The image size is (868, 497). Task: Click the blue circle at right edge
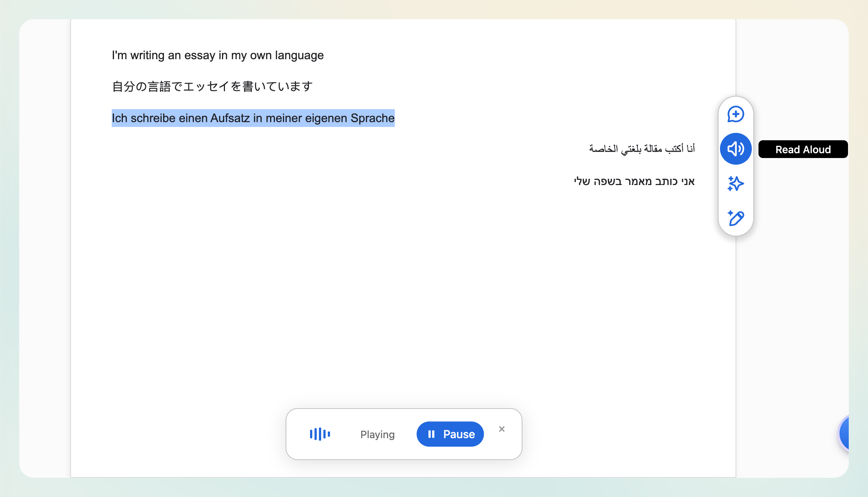[844, 433]
